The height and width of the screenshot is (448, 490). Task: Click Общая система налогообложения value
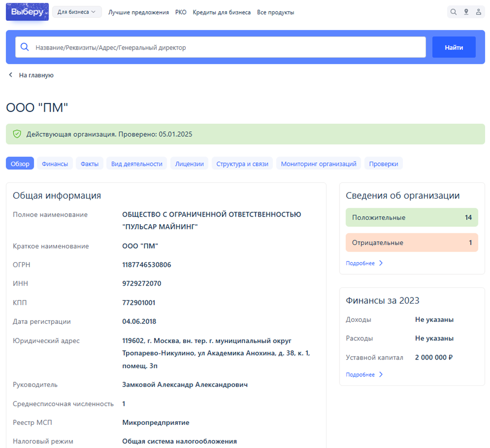click(x=179, y=441)
